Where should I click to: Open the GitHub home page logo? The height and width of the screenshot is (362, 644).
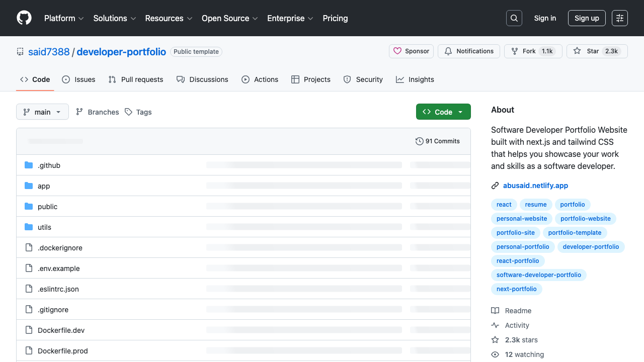24,18
